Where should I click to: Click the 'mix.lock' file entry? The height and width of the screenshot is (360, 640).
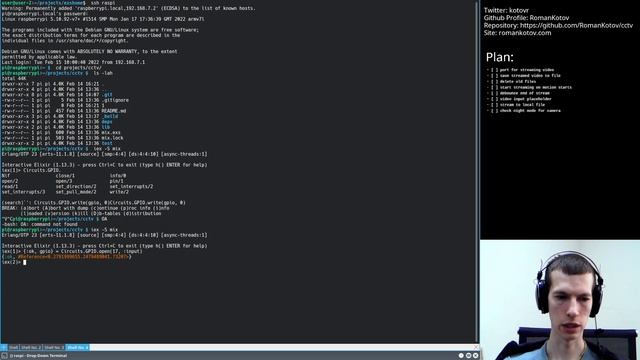click(x=112, y=138)
